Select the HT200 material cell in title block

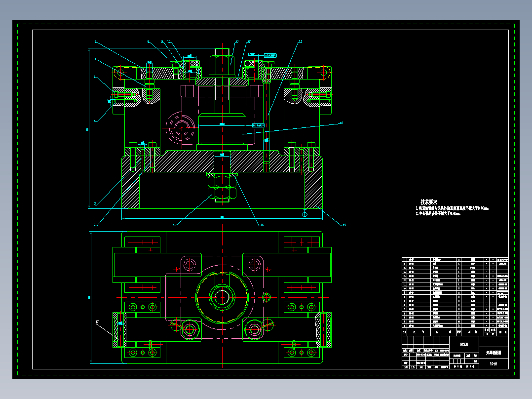464,345
